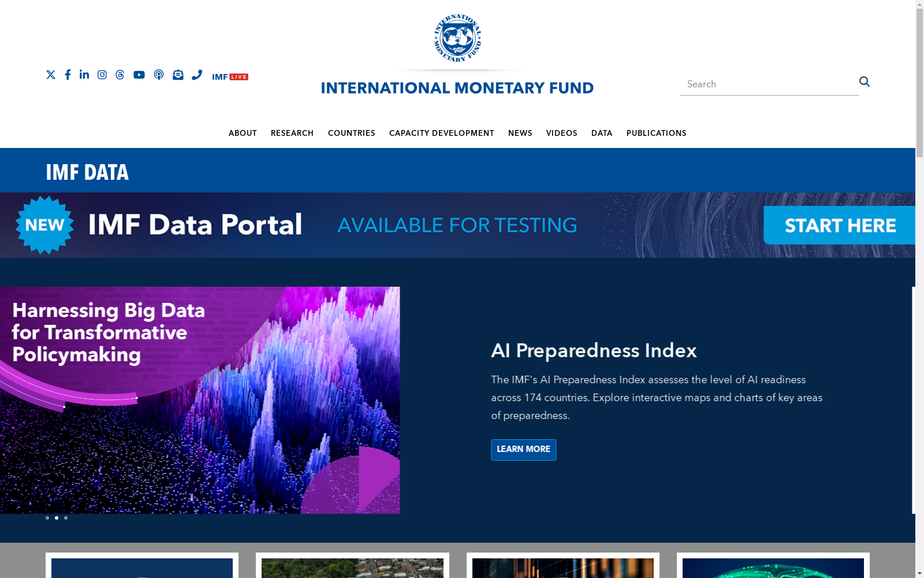
Task: Click the phone contact icon
Action: click(197, 75)
